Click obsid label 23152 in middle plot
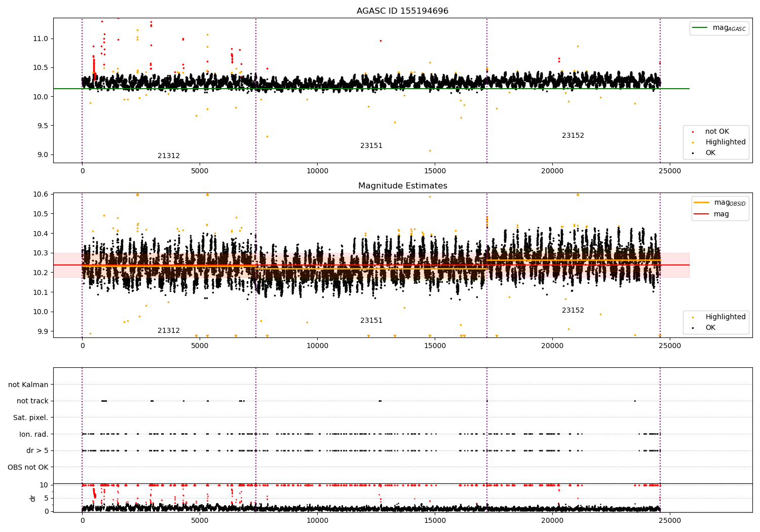760x532 pixels. pos(573,310)
